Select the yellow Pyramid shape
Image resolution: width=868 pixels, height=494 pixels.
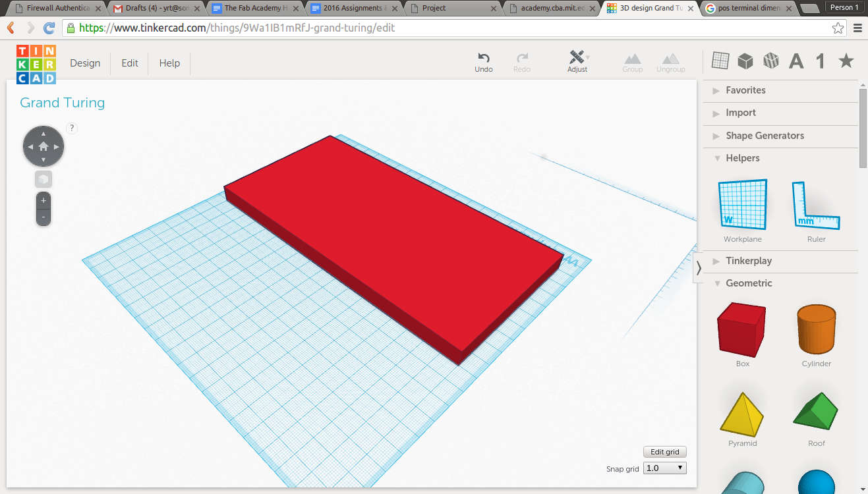742,412
